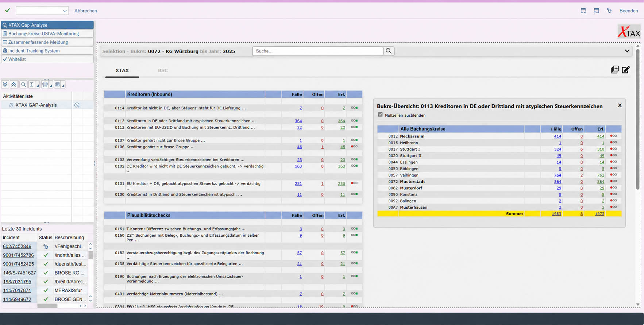Click the collapse all double-chevron-up icon
This screenshot has width=644, height=325.
click(x=14, y=85)
